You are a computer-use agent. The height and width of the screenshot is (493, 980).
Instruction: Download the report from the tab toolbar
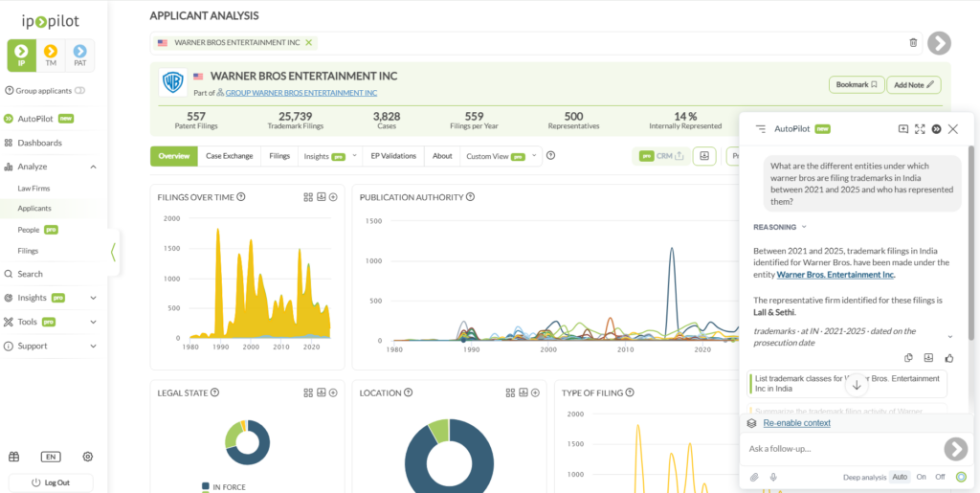tap(704, 156)
